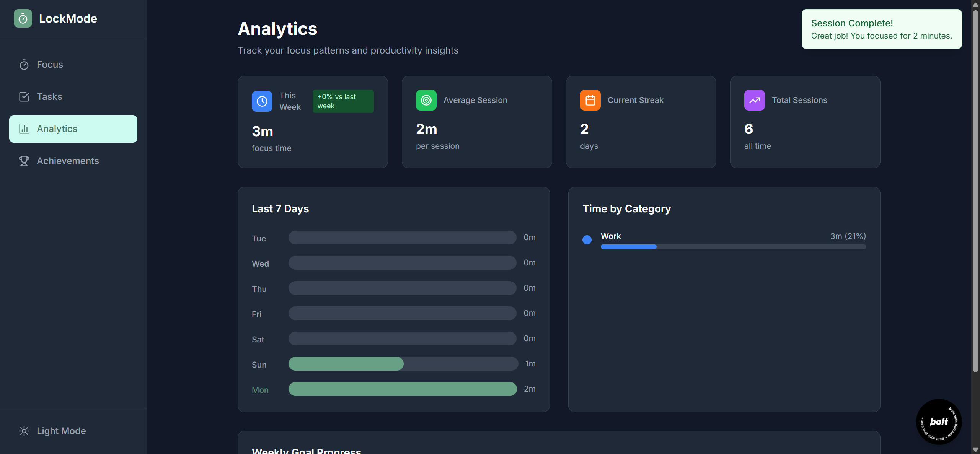Click the orange calendar icon for Current Streak

(590, 100)
